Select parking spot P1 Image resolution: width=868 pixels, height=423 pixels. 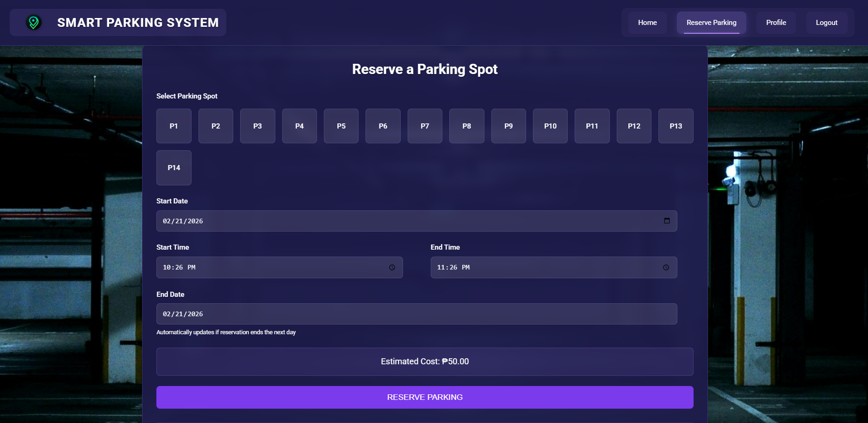tap(174, 126)
